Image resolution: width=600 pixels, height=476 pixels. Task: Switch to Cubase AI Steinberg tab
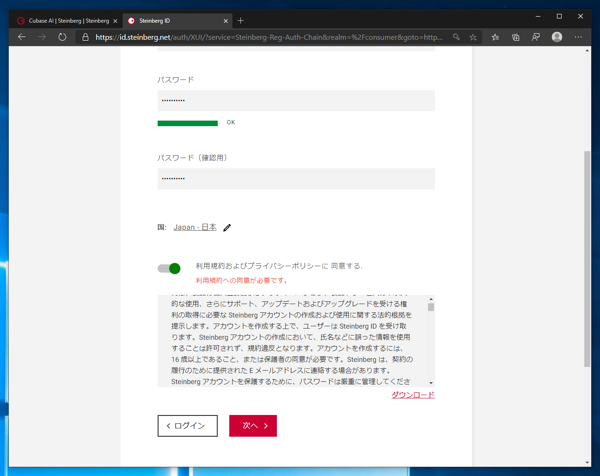click(x=67, y=21)
